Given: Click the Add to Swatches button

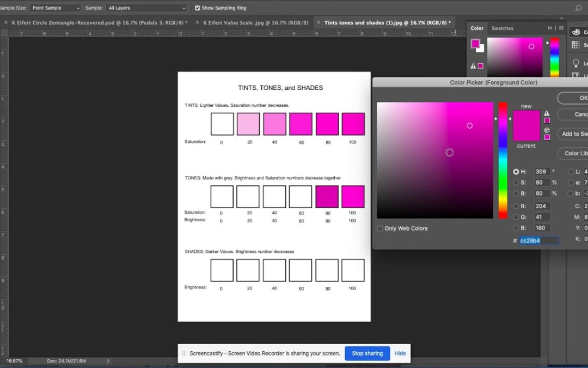Looking at the screenshot, I should [573, 134].
